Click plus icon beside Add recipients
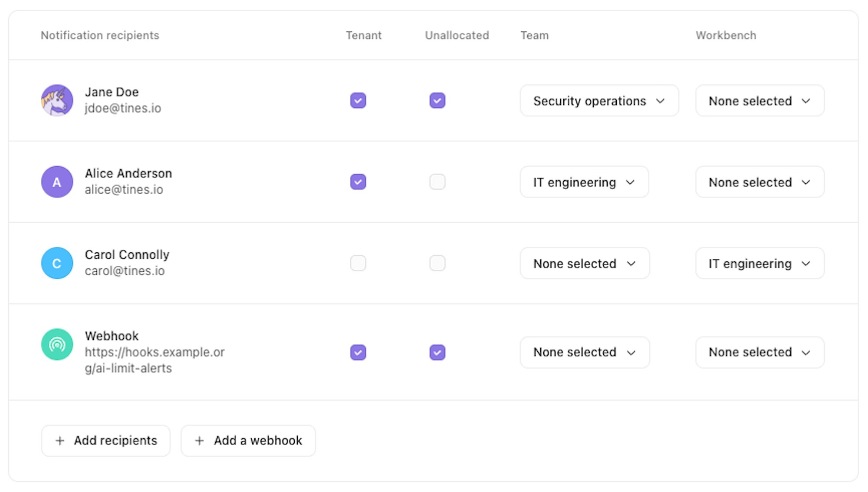 pos(60,441)
